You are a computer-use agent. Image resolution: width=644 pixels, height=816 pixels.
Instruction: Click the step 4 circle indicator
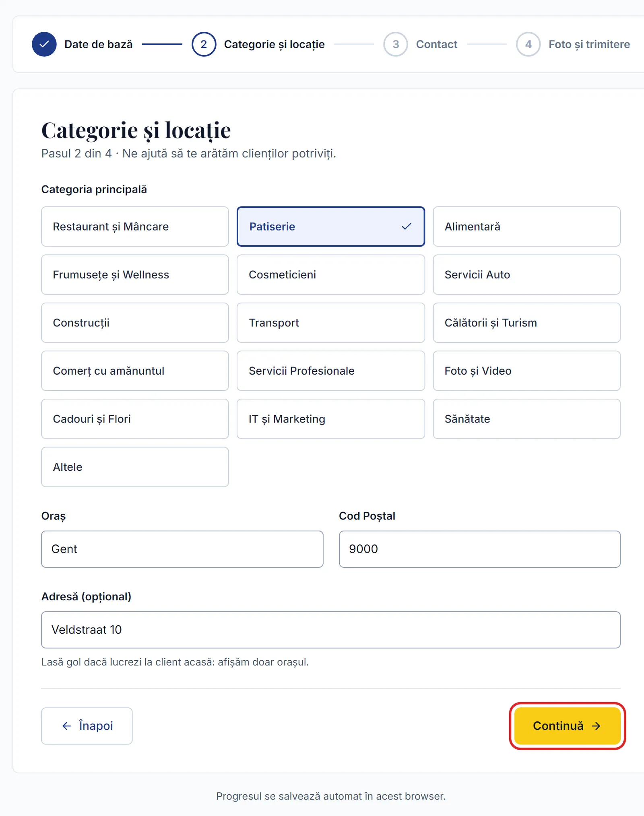(x=528, y=44)
